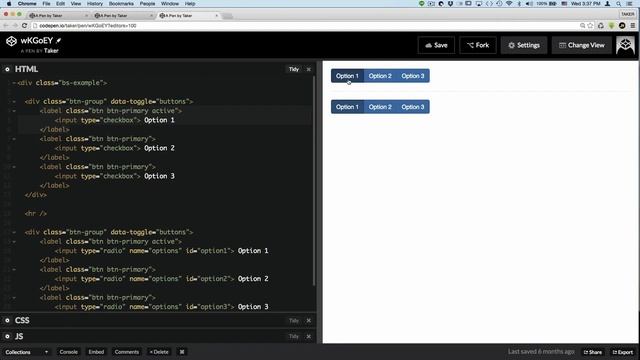The width and height of the screenshot is (640, 360).
Task: Click the black round extension icon in the Chrome toolbar
Action: click(622, 26)
